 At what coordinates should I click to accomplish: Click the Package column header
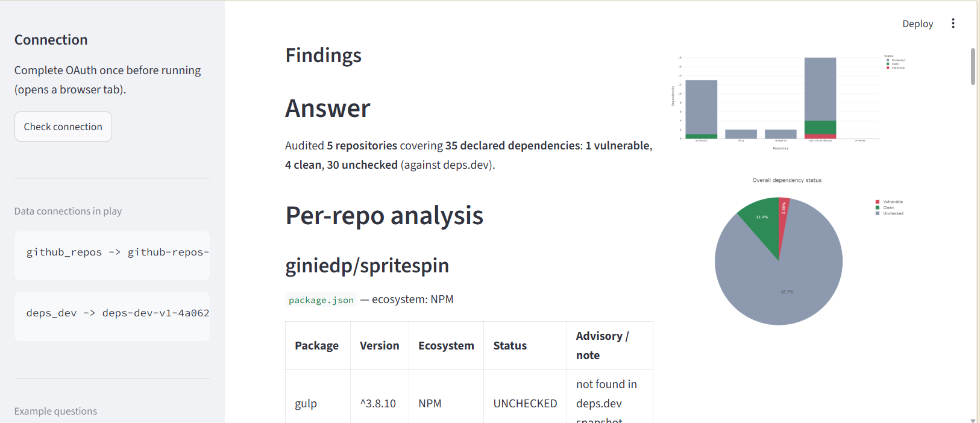316,346
